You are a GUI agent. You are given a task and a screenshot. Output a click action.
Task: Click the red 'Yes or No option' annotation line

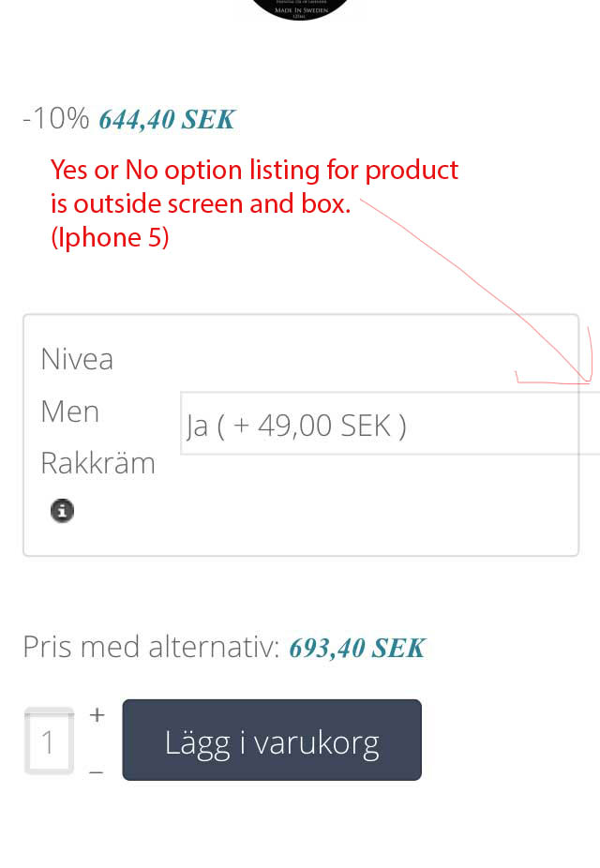[254, 171]
